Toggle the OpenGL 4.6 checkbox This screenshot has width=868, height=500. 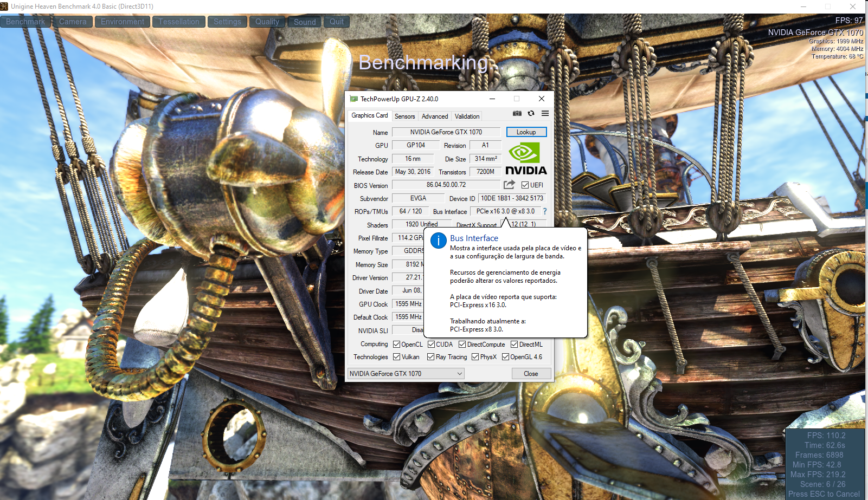(505, 357)
